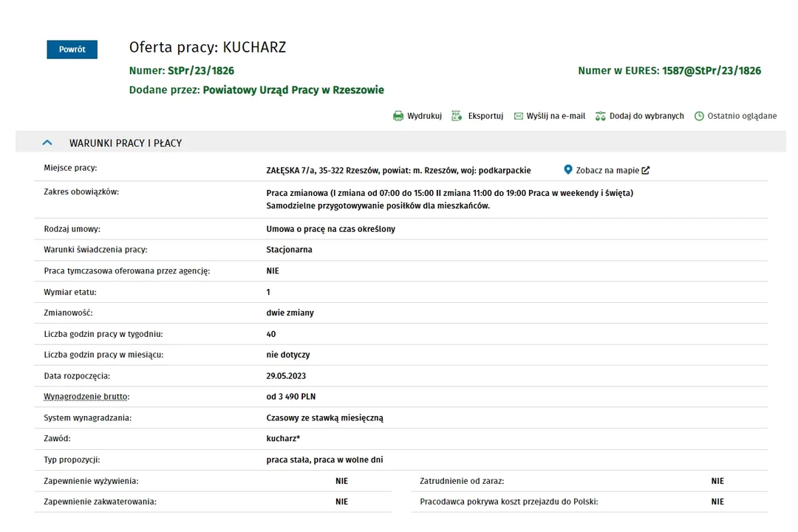Image resolution: width=798 pixels, height=532 pixels.
Task: Click EURES number 1587@StPr/23/1826
Action: (711, 71)
